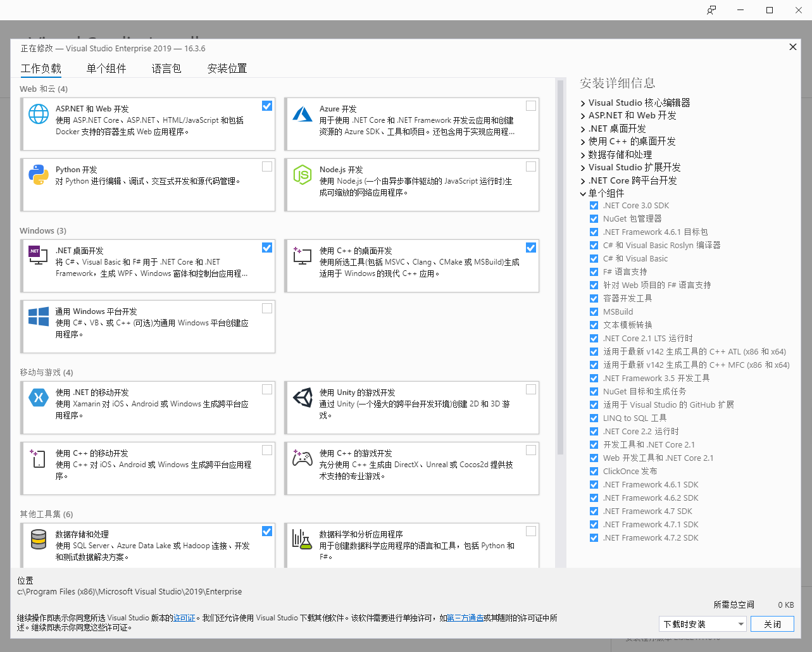Check 使用 Unity 的游戏开发 workload

tap(531, 389)
